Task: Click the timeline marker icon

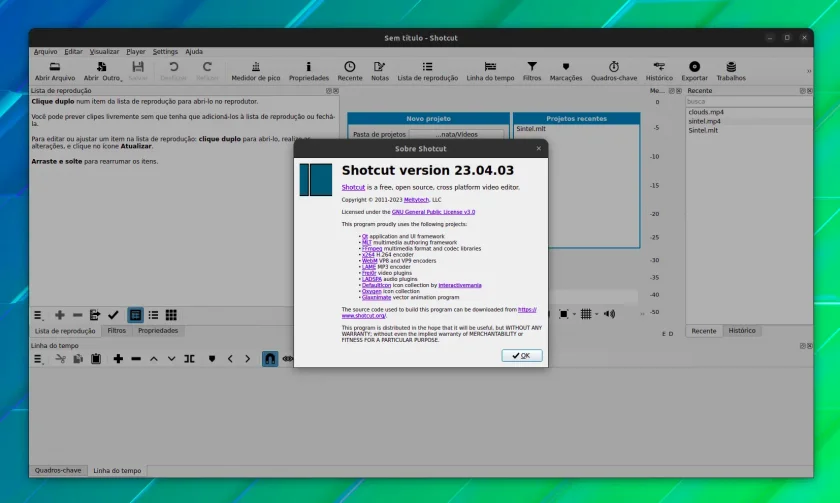Action: [x=212, y=359]
